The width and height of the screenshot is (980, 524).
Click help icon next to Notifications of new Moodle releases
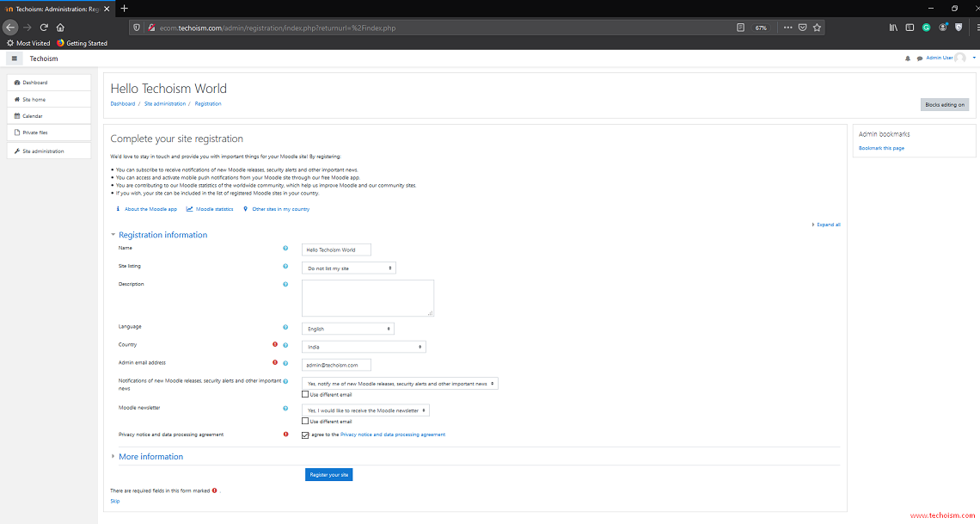click(285, 381)
